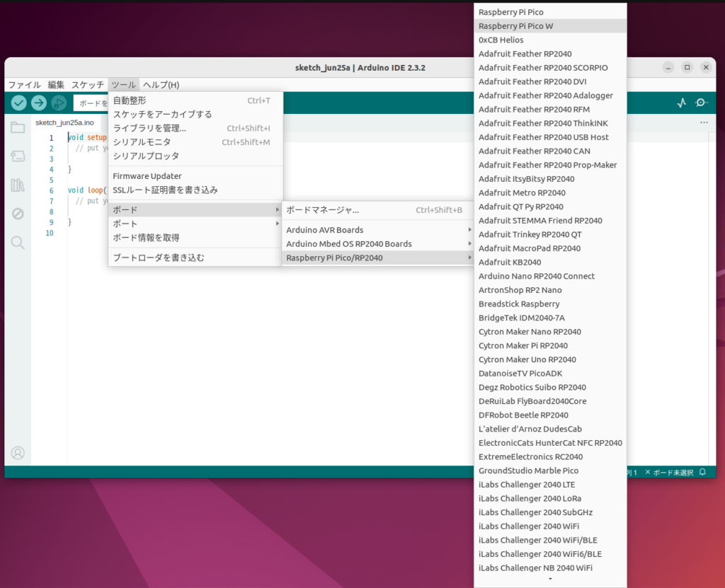This screenshot has height=588, width=725.
Task: Open the 編集 menu
Action: click(x=56, y=85)
